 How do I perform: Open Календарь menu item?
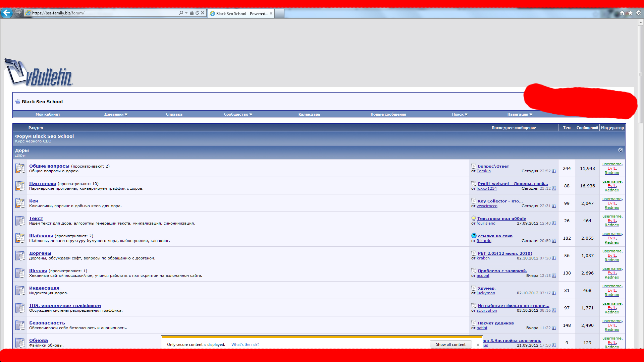pos(309,114)
